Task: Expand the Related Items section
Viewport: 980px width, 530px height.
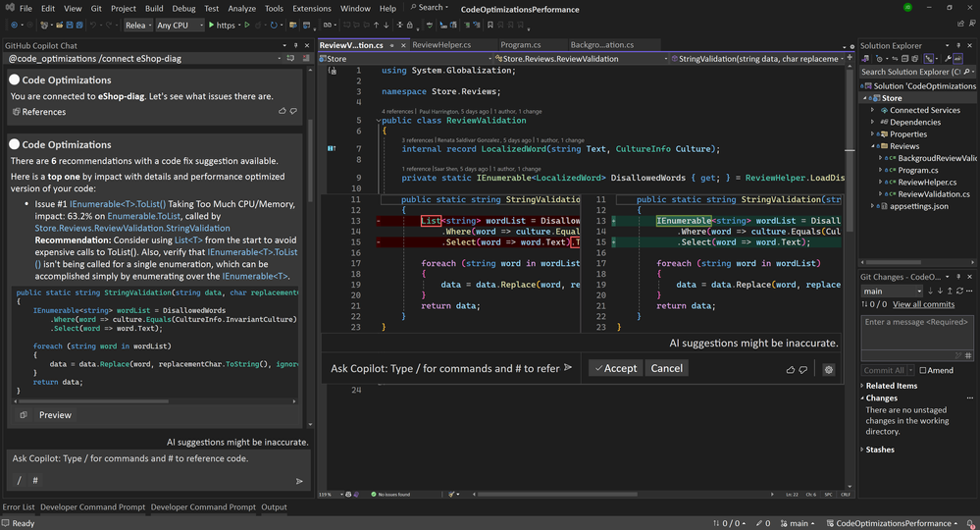Action: [863, 386]
